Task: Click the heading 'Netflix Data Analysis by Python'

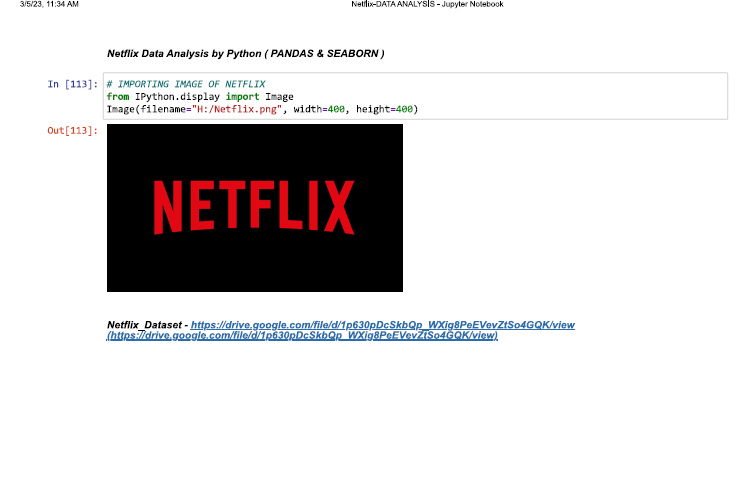Action: click(x=245, y=53)
